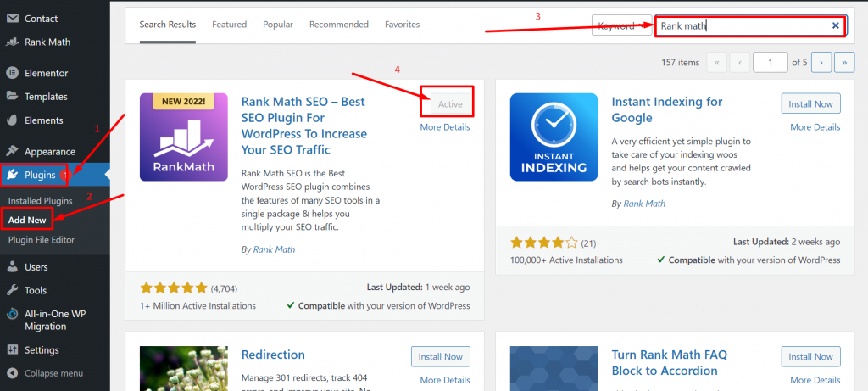Open the Keyword search type dropdown
The height and width of the screenshot is (391, 868).
(621, 25)
